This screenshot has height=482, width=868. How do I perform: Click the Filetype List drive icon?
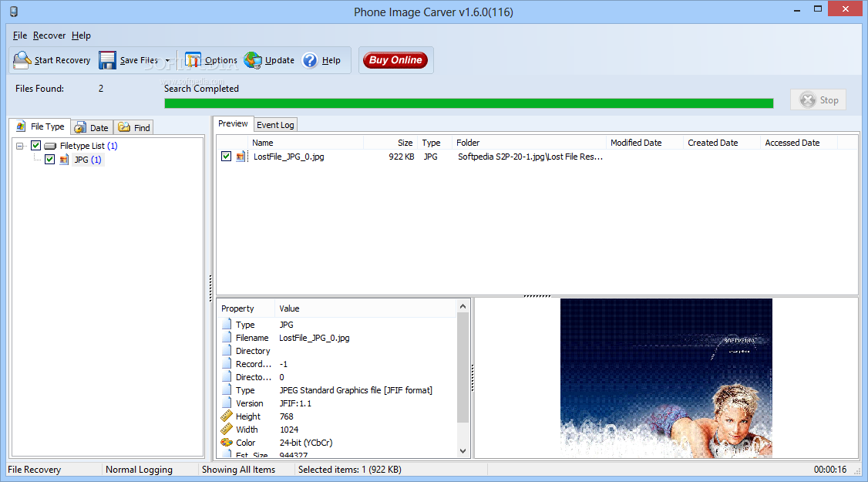pyautogui.click(x=50, y=147)
